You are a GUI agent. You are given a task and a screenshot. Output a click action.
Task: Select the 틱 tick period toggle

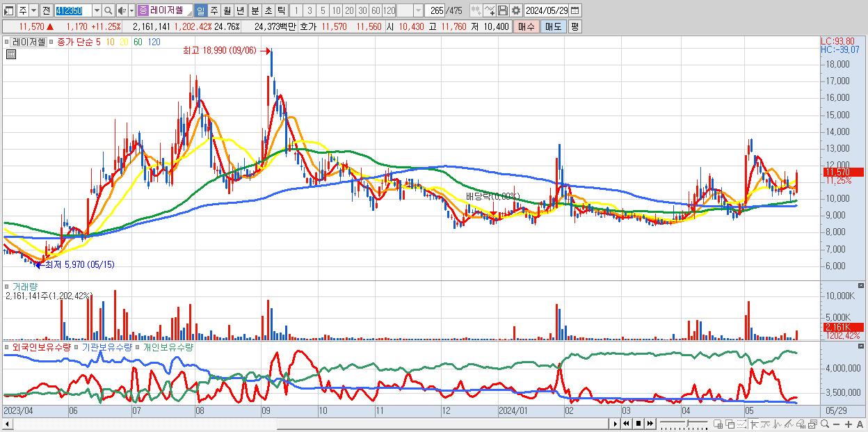[x=281, y=11]
